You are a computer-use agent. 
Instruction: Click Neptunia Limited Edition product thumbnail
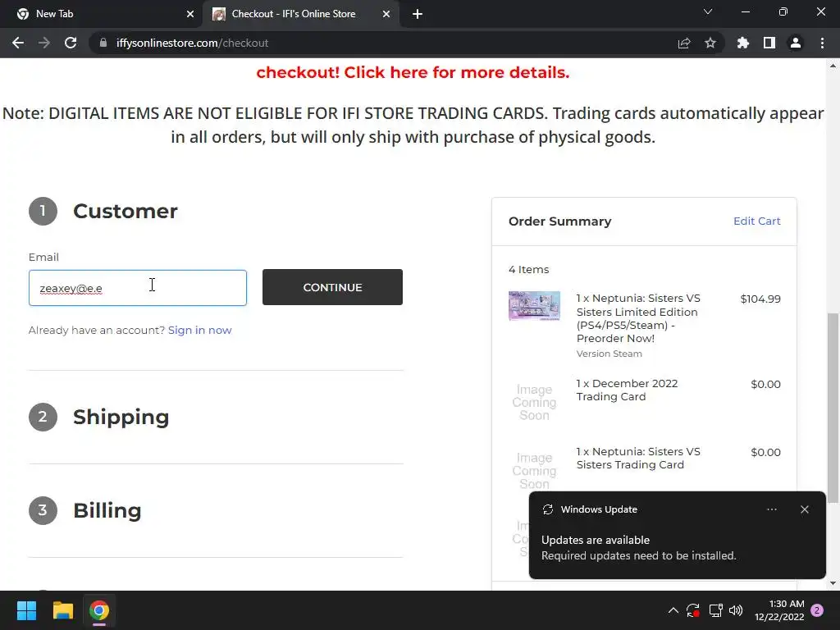click(x=534, y=306)
